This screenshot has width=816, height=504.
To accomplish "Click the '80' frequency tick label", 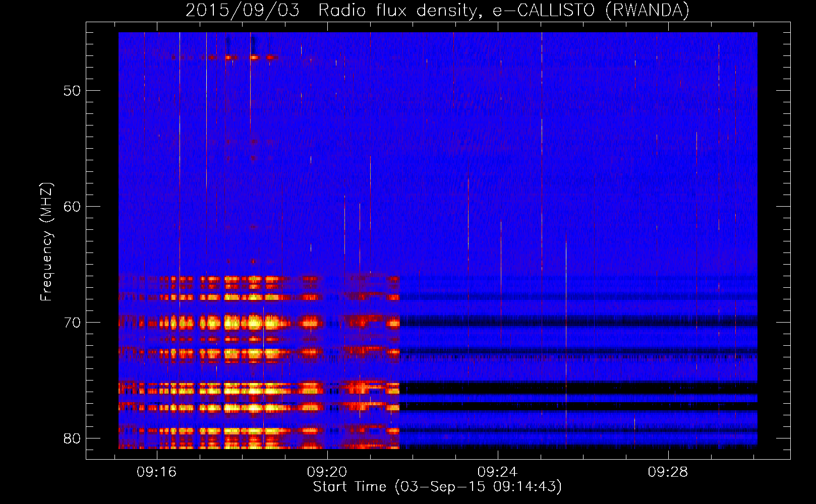I will pyautogui.click(x=72, y=438).
